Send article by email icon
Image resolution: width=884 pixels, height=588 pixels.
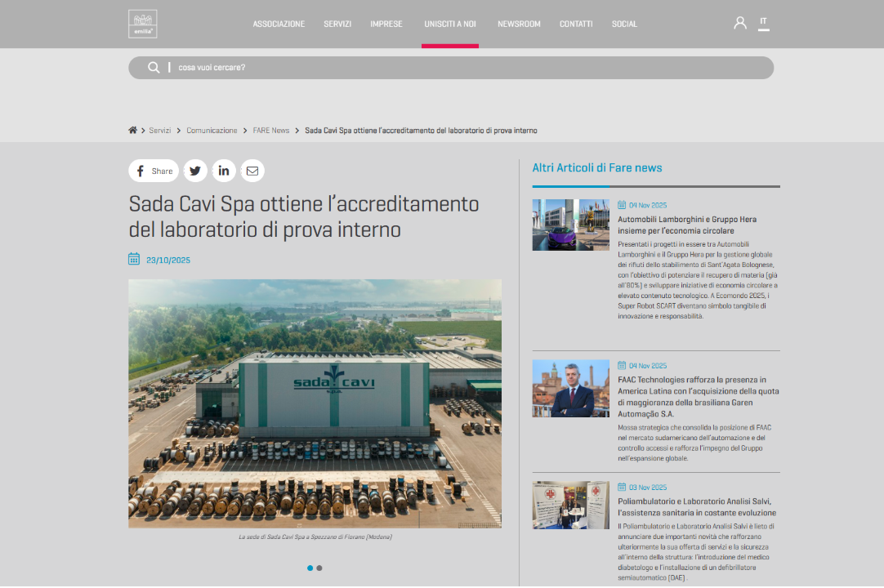[252, 171]
